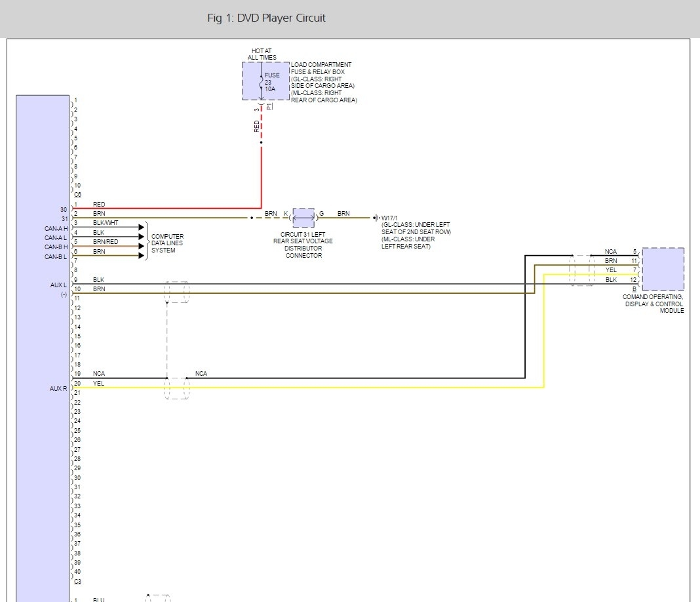Screen dimensions: 700x602
Task: Click the COMAND module dashed box
Action: tap(663, 269)
